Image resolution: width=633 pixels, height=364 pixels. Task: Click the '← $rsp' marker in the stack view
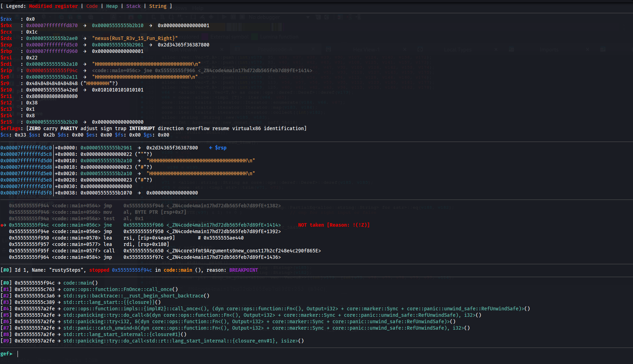pos(218,148)
